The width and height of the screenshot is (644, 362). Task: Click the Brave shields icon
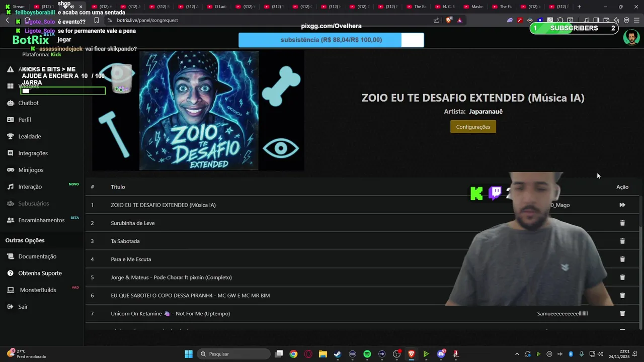449,20
